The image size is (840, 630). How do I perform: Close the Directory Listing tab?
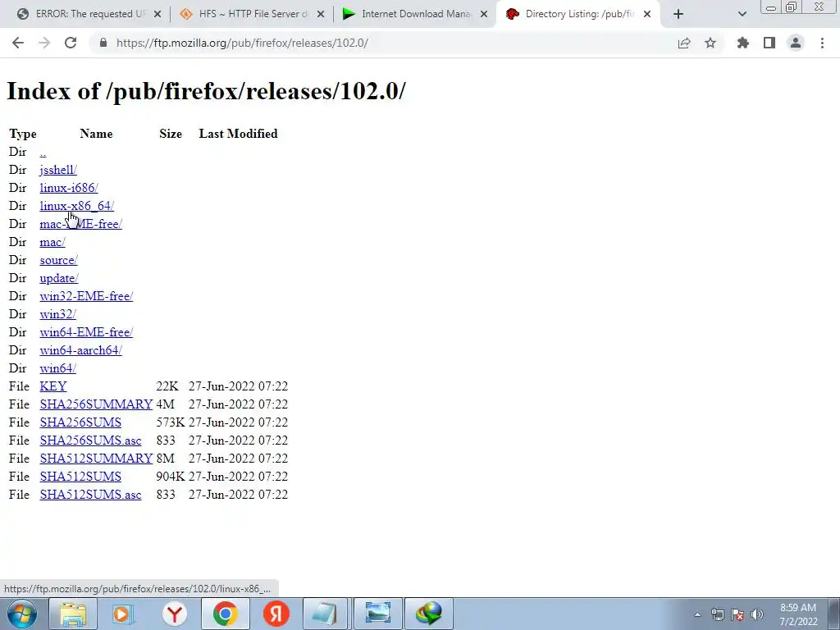(x=647, y=14)
